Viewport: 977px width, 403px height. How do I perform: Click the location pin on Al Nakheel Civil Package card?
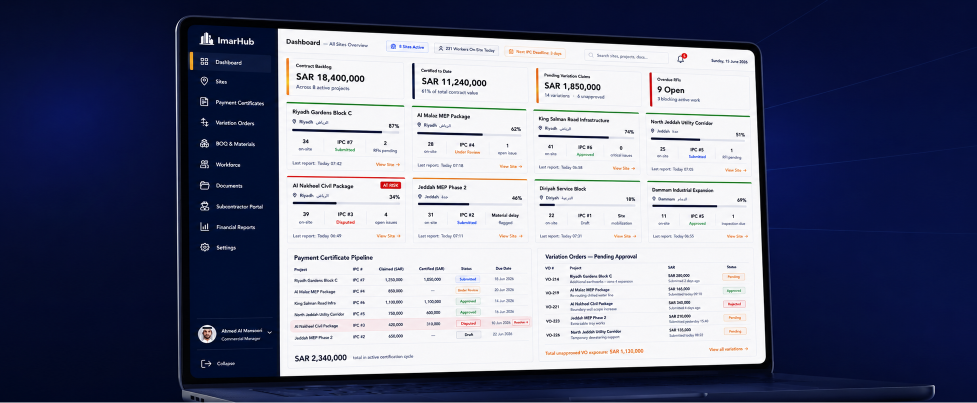tap(295, 195)
